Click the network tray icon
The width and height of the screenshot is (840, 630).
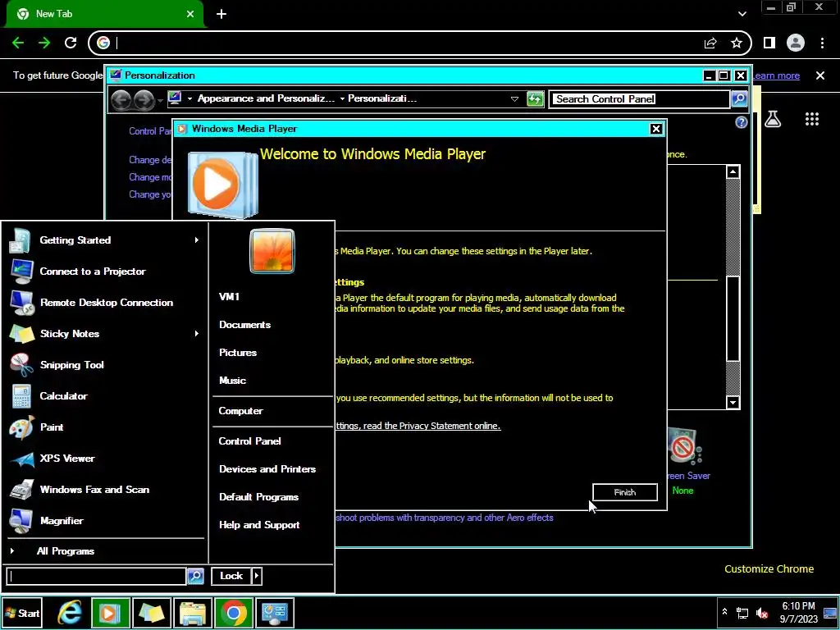tap(742, 614)
